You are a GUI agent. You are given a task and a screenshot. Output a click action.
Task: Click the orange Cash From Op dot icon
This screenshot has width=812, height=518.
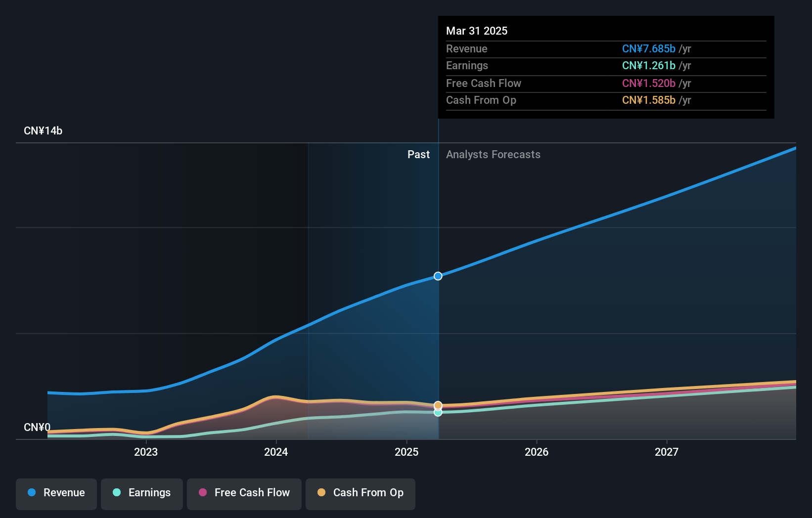click(321, 493)
